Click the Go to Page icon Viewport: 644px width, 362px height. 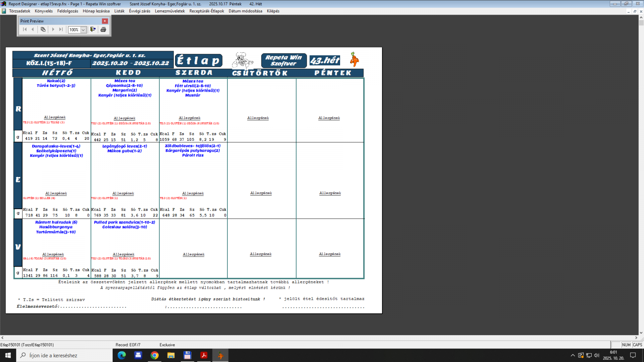(43, 29)
